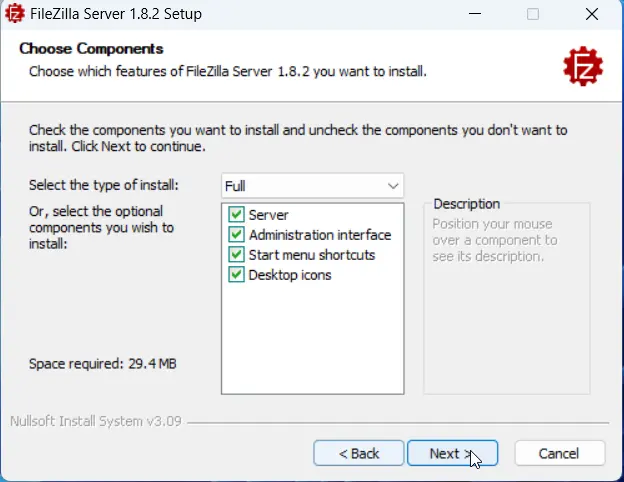The image size is (624, 482).
Task: Click the FileZilla icon in the title bar
Action: (x=15, y=14)
